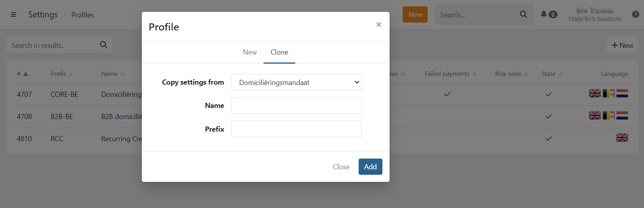The width and height of the screenshot is (644, 208).
Task: Open the hamburger menu icon
Action: coord(13,15)
